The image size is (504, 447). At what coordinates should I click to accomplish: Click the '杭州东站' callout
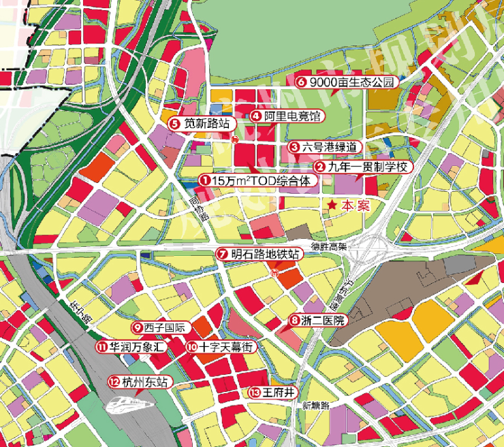pyautogui.click(x=140, y=382)
